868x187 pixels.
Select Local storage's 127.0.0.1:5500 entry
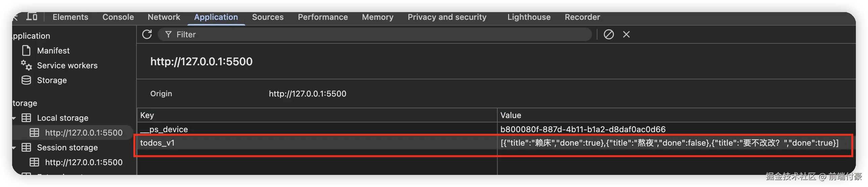(84, 133)
